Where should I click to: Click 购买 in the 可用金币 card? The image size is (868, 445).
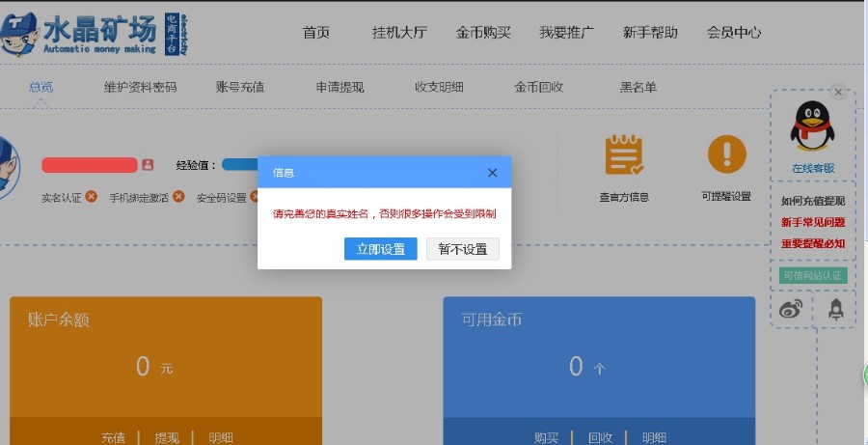coord(547,438)
